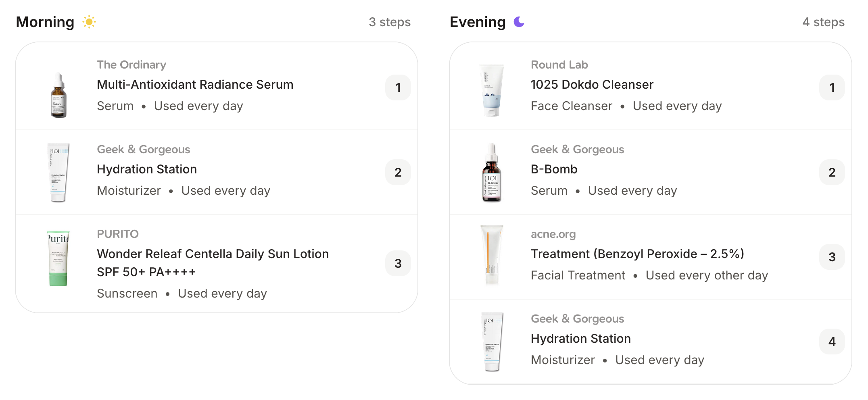
Task: Open Multi-Antioxidant Radiance Serum product link
Action: pyautogui.click(x=195, y=85)
